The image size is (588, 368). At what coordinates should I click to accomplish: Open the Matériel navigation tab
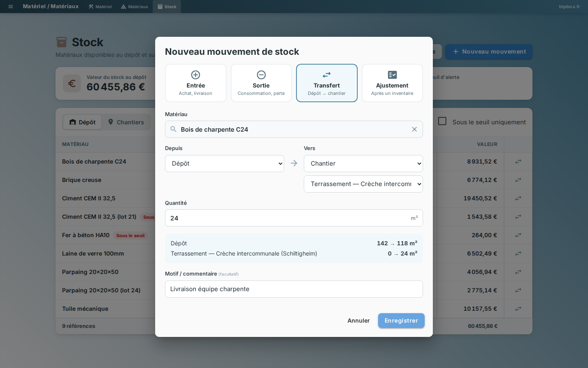[100, 7]
